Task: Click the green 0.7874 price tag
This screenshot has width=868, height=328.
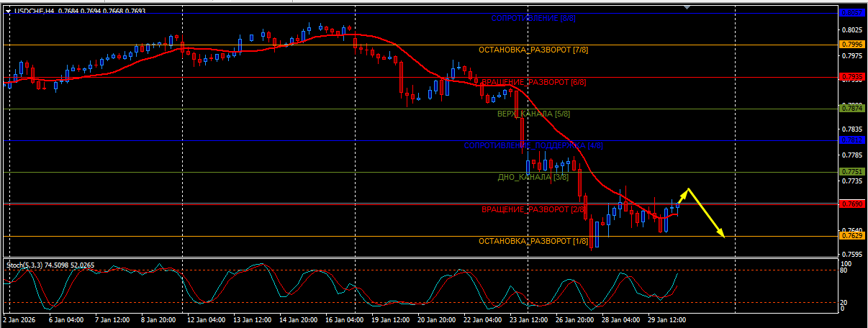Action: (851, 109)
